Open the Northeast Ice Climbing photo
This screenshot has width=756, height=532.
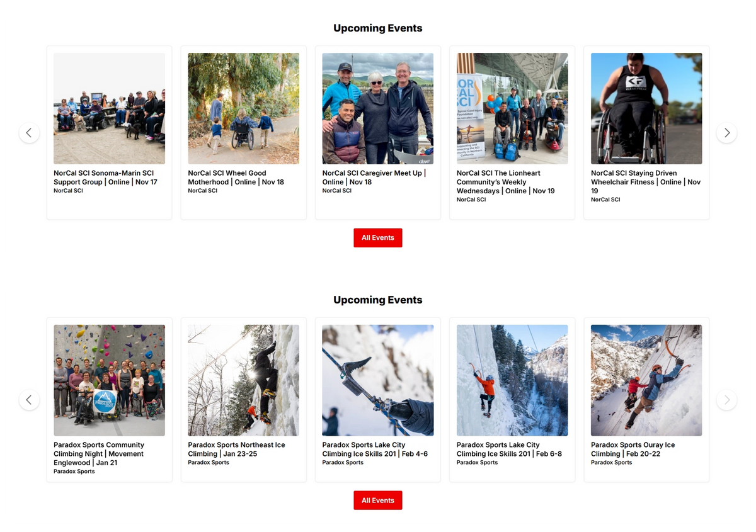(243, 380)
